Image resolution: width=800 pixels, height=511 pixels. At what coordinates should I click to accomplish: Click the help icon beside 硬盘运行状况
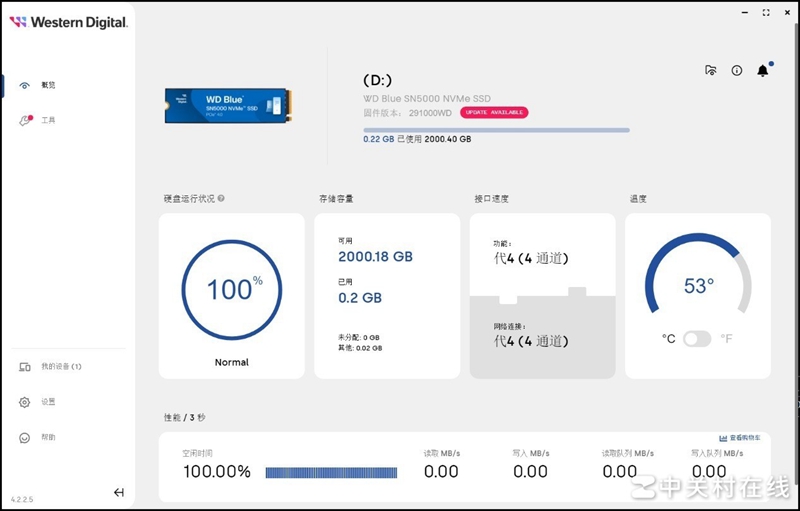(221, 198)
